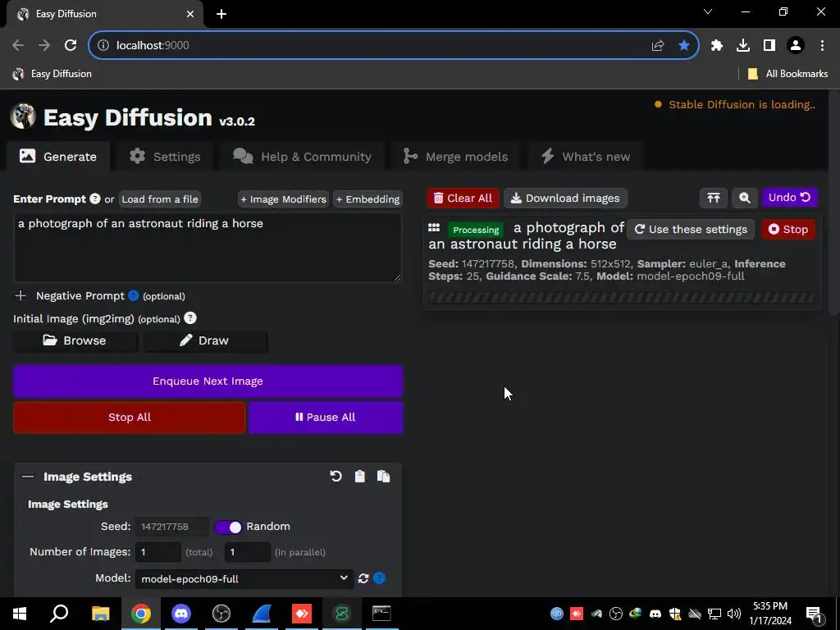The image size is (840, 630).
Task: Pause all running tasks
Action: pos(325,418)
